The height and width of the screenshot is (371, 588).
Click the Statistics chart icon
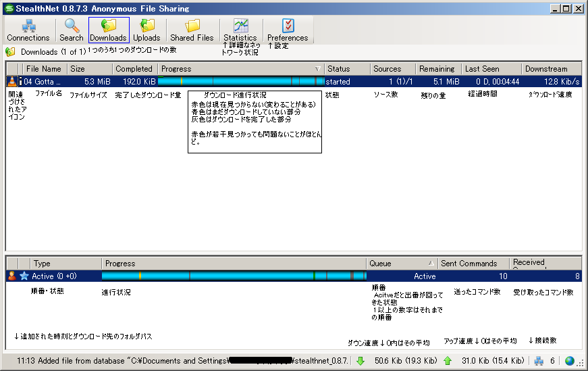[x=241, y=26]
